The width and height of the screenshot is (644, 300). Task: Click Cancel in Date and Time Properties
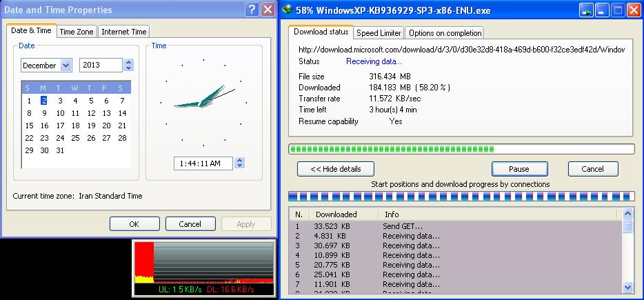(x=190, y=224)
